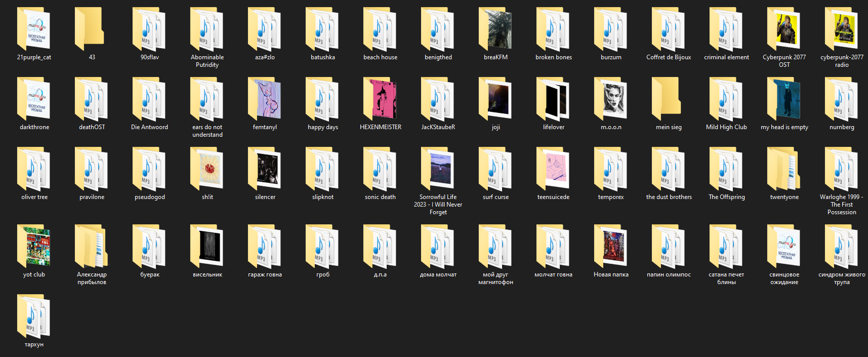Click the д.п.а folder

click(x=380, y=246)
